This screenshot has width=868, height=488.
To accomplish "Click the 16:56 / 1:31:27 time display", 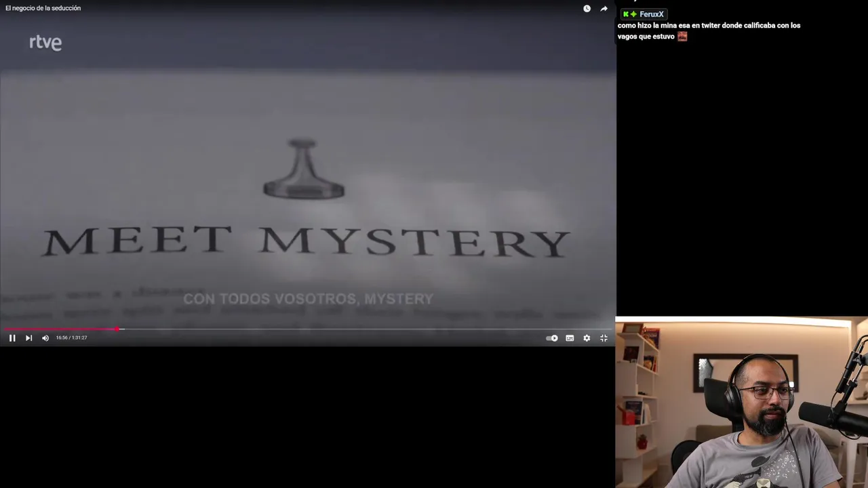I will coord(71,338).
